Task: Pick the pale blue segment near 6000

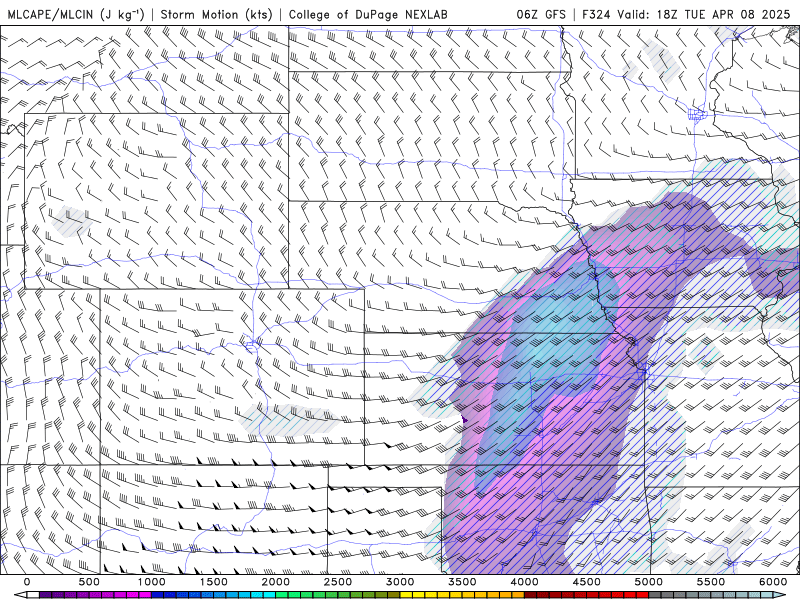Action: pos(767,595)
